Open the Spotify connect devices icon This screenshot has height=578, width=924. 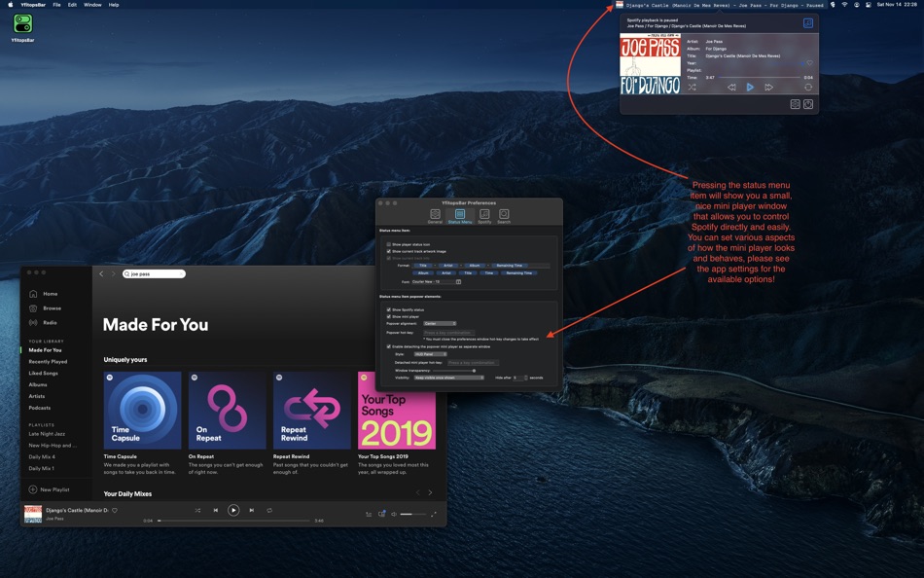[381, 514]
